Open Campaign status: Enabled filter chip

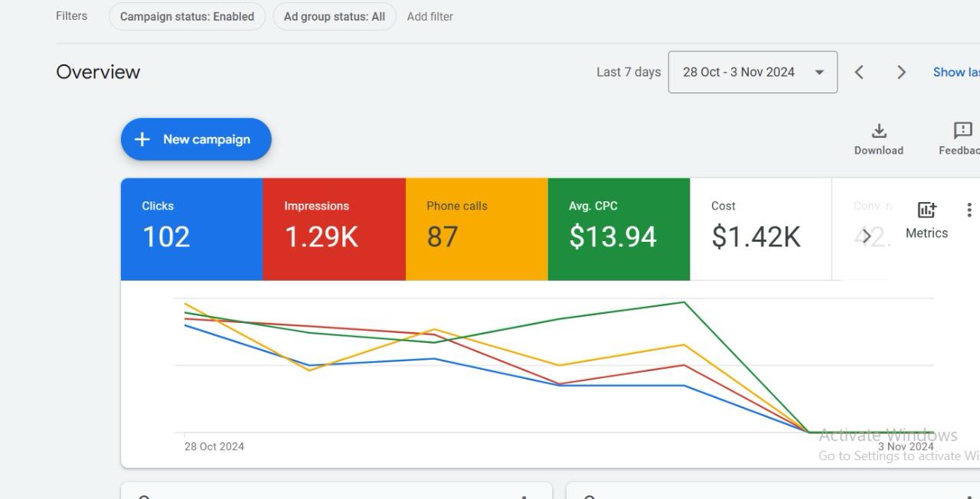[187, 16]
